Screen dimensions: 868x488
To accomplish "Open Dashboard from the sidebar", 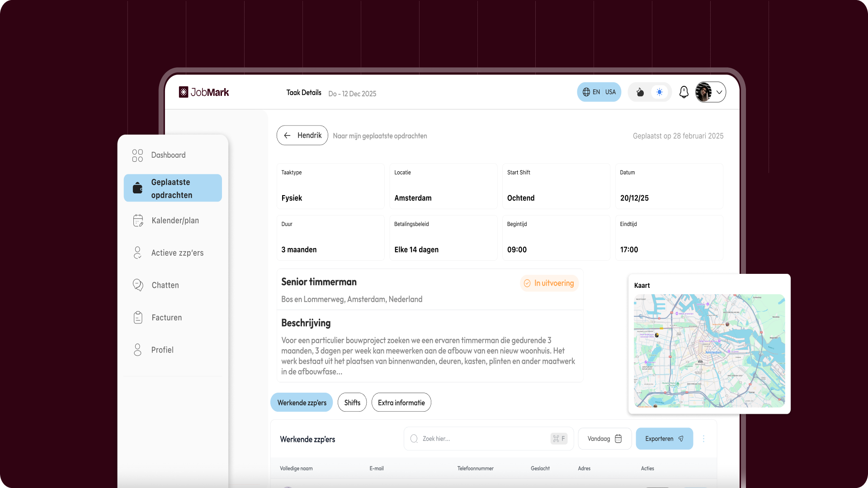I will 168,155.
